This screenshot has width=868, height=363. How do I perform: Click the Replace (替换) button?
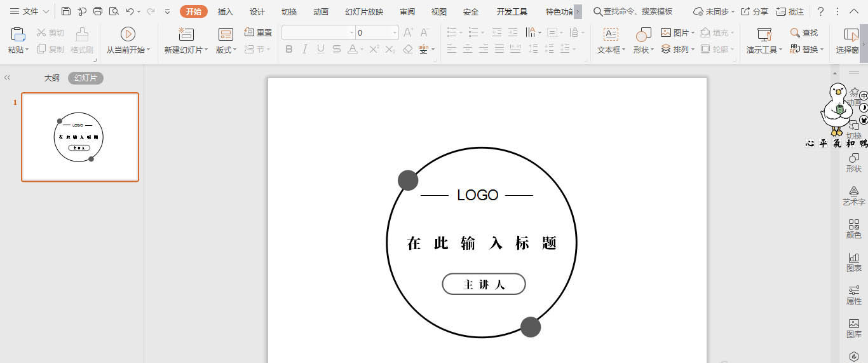(x=806, y=49)
